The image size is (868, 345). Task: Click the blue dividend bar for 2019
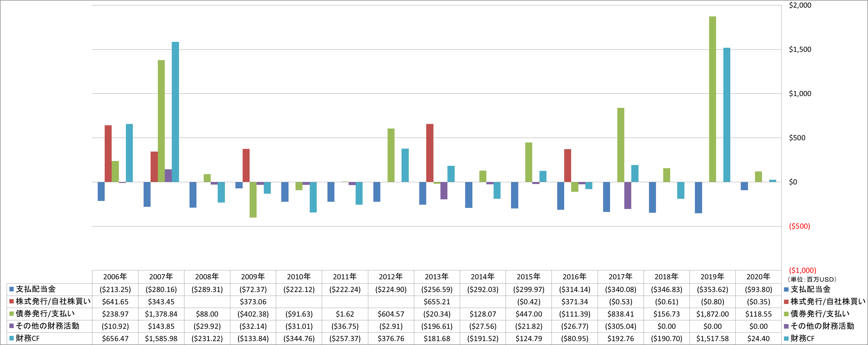click(698, 197)
